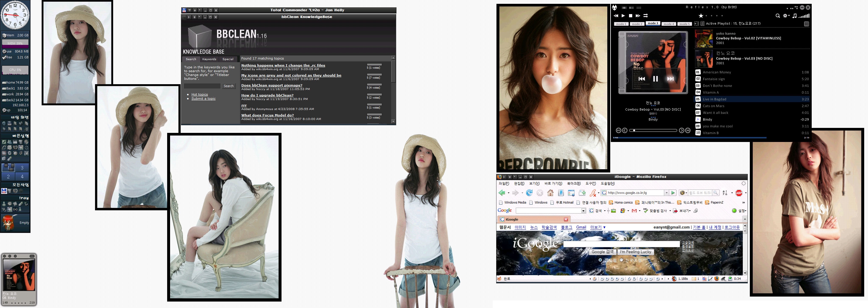The image size is (868, 308).
Task: Click the Flash block icon in Firefox
Action: pyautogui.click(x=593, y=193)
